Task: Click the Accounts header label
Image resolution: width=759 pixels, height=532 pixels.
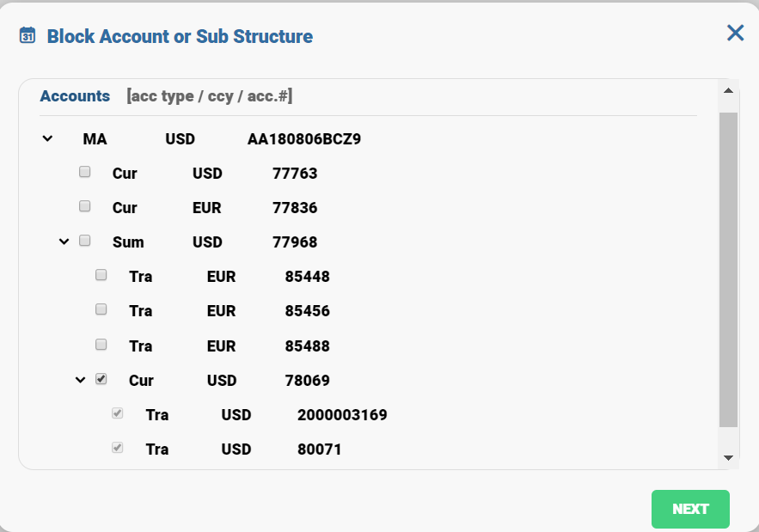Action: [75, 96]
